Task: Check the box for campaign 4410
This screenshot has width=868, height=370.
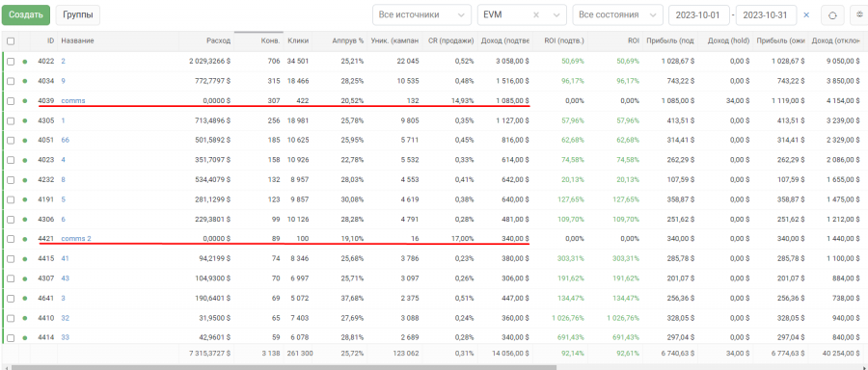Action: [11, 318]
